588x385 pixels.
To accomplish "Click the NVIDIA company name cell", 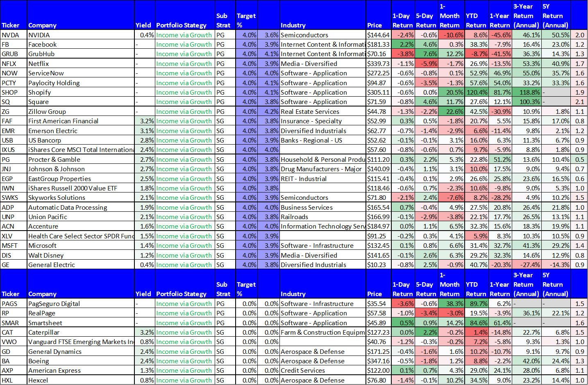I will 81,35.
